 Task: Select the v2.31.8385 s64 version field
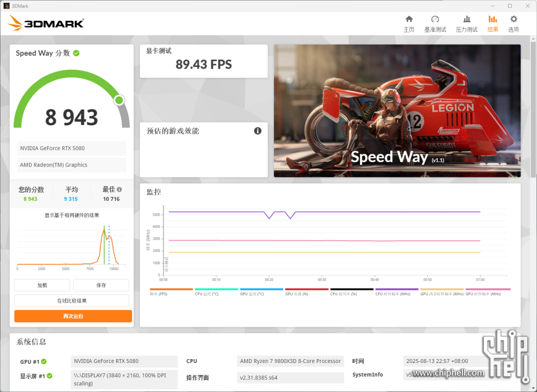coord(290,378)
